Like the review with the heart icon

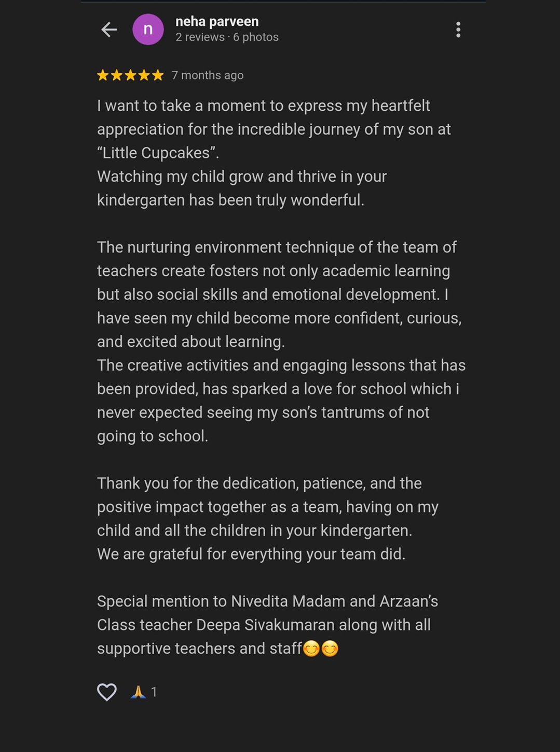tap(107, 692)
